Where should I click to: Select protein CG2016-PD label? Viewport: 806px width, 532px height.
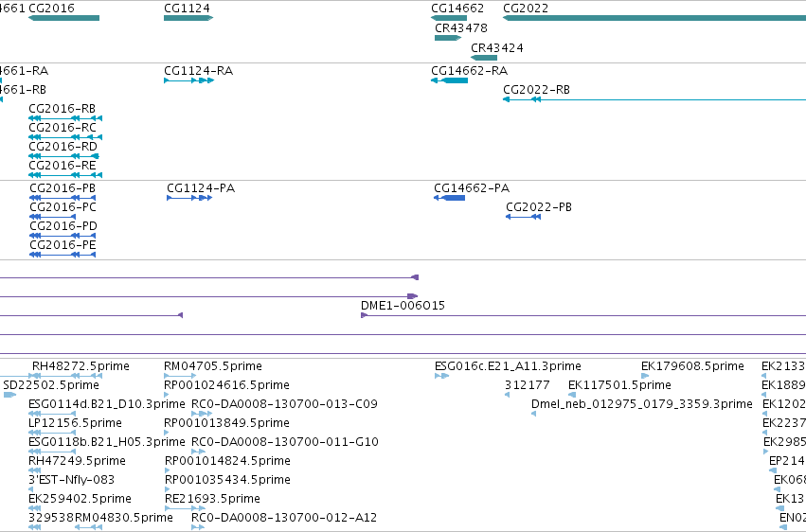click(63, 226)
